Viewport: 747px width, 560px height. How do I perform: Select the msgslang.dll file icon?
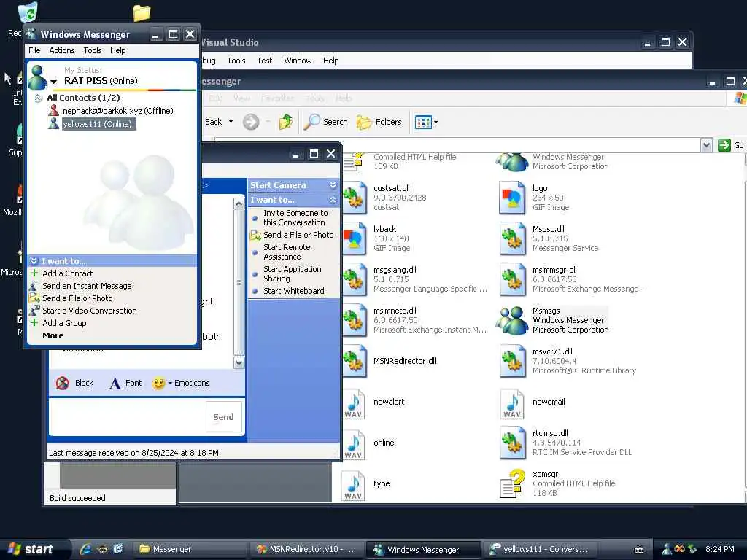(x=355, y=279)
